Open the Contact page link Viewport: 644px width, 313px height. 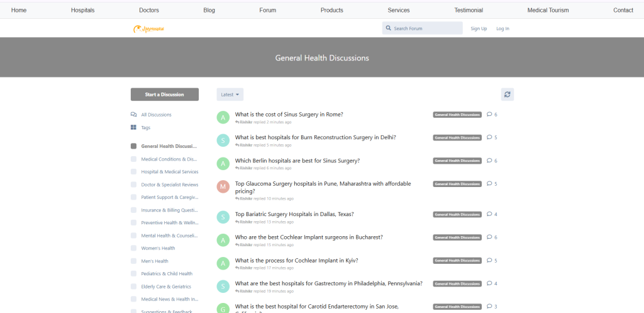pos(623,10)
